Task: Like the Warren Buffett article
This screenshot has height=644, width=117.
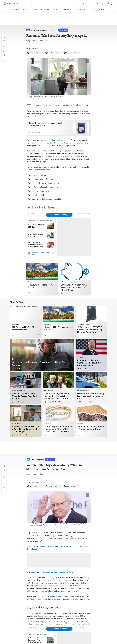Action: click(x=4, y=470)
